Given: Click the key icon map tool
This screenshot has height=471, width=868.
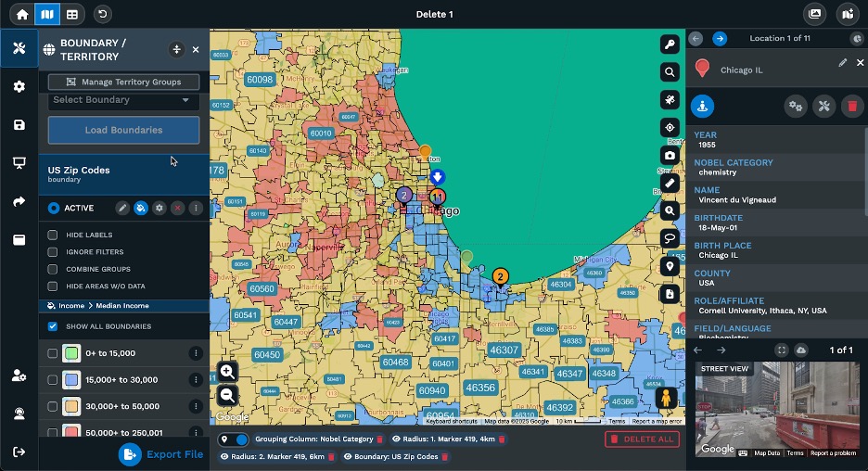Looking at the screenshot, I should tap(670, 45).
